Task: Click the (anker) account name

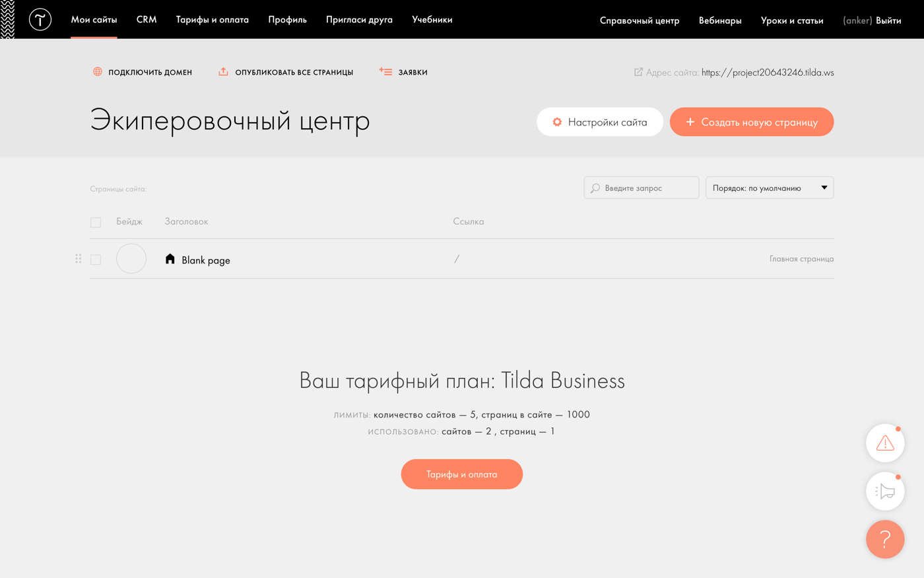Action: click(x=857, y=20)
